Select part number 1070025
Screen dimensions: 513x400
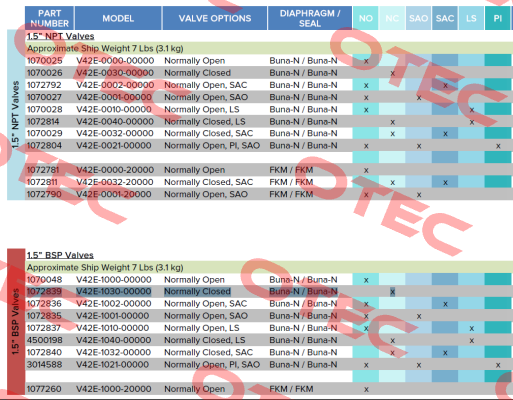(x=44, y=61)
